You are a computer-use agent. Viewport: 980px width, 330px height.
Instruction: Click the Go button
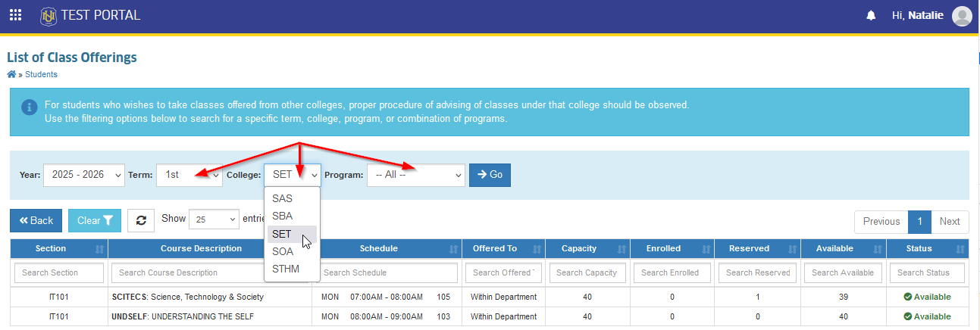point(490,175)
